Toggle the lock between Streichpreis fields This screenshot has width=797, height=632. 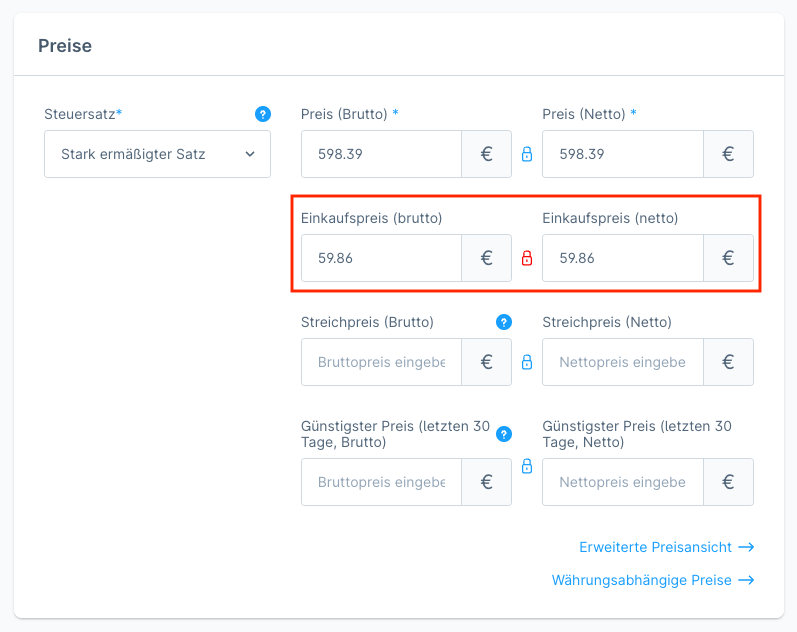click(x=527, y=362)
